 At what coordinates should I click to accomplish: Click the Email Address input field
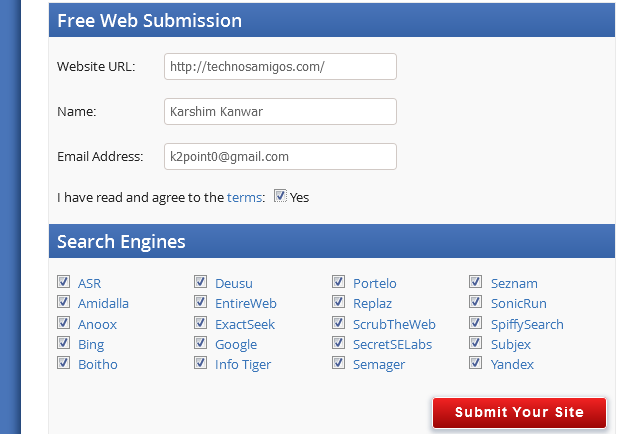(280, 157)
